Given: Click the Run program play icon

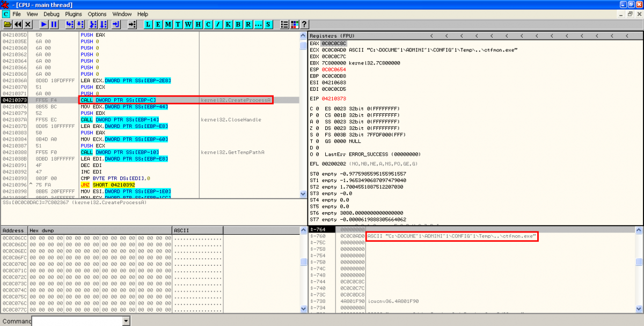Looking at the screenshot, I should click(x=44, y=25).
